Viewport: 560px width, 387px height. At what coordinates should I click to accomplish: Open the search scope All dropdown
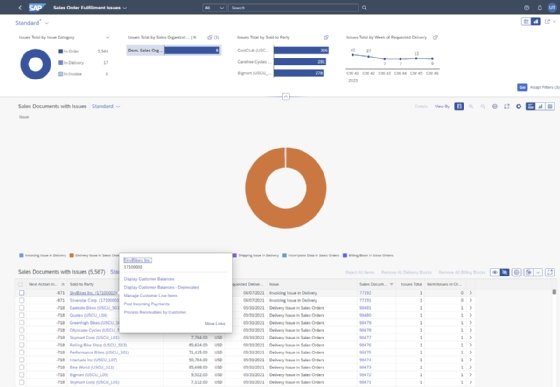coord(215,7)
